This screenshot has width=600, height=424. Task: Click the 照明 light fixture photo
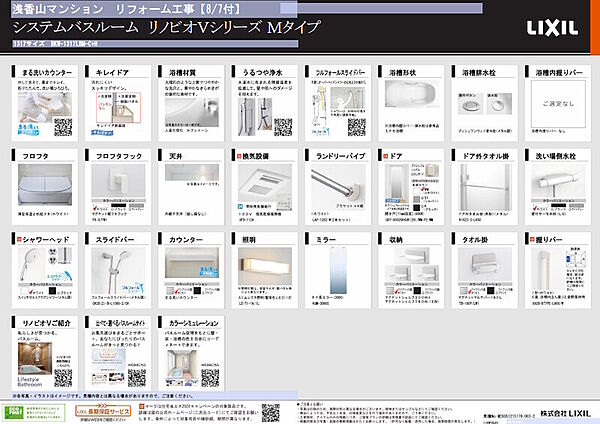tap(265, 266)
